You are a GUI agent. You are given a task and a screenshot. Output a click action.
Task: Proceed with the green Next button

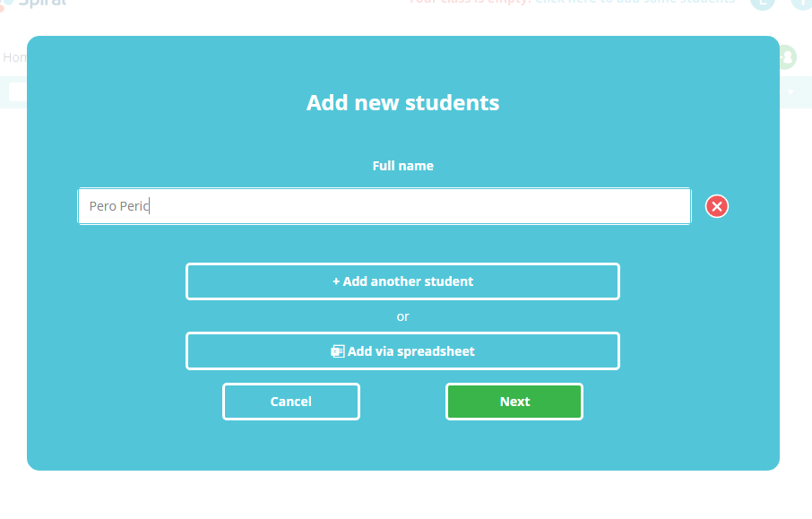coord(514,402)
